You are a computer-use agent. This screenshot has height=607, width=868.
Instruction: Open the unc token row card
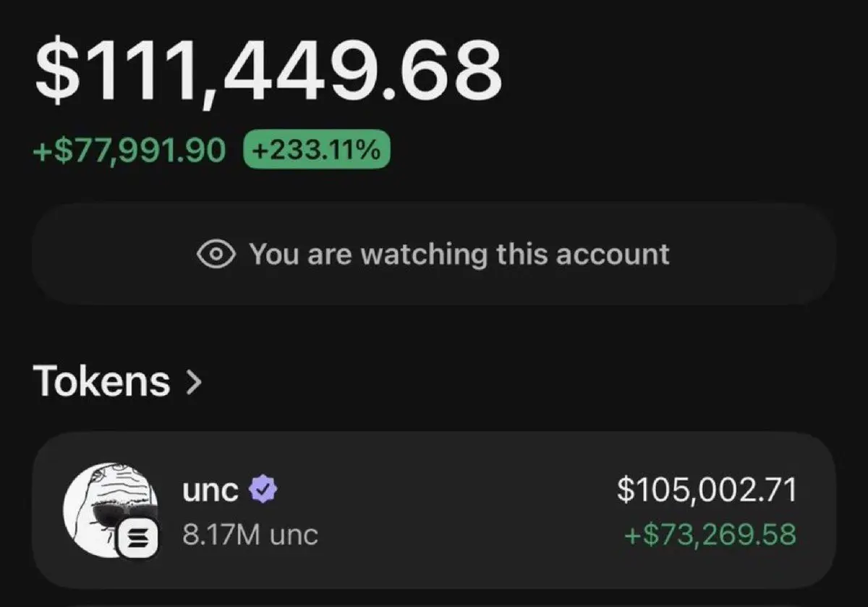point(434,510)
